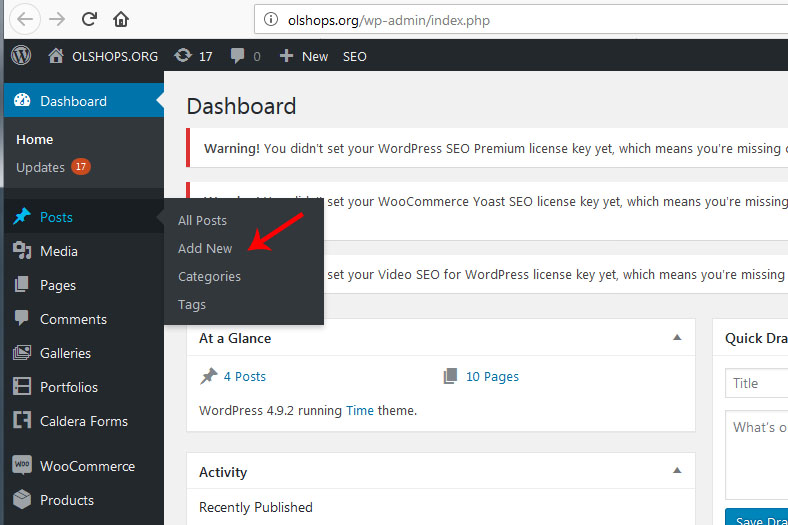The width and height of the screenshot is (788, 525).
Task: Click the Posts pushpin icon in sidebar
Action: click(x=22, y=217)
